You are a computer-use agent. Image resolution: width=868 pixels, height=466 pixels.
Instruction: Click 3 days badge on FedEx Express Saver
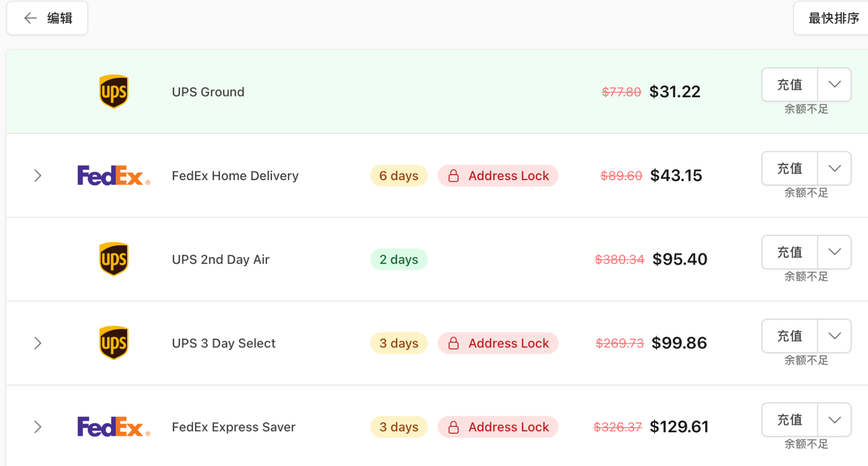pyautogui.click(x=399, y=427)
